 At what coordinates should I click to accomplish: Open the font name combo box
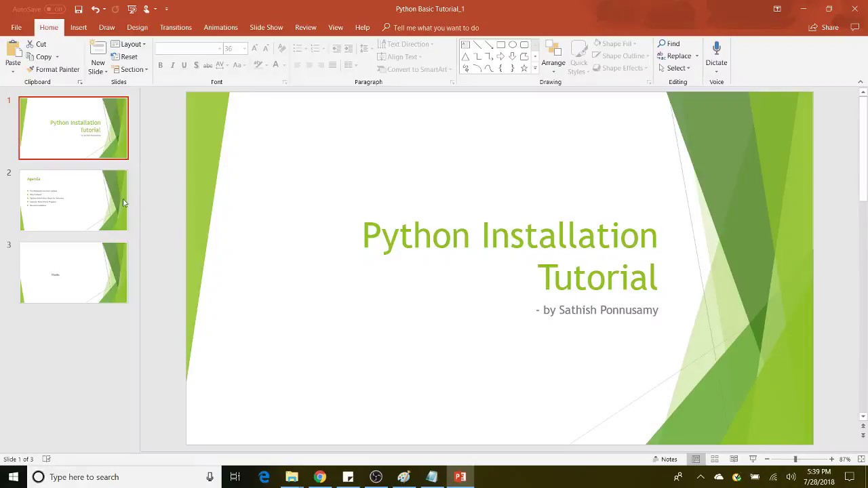click(x=189, y=48)
